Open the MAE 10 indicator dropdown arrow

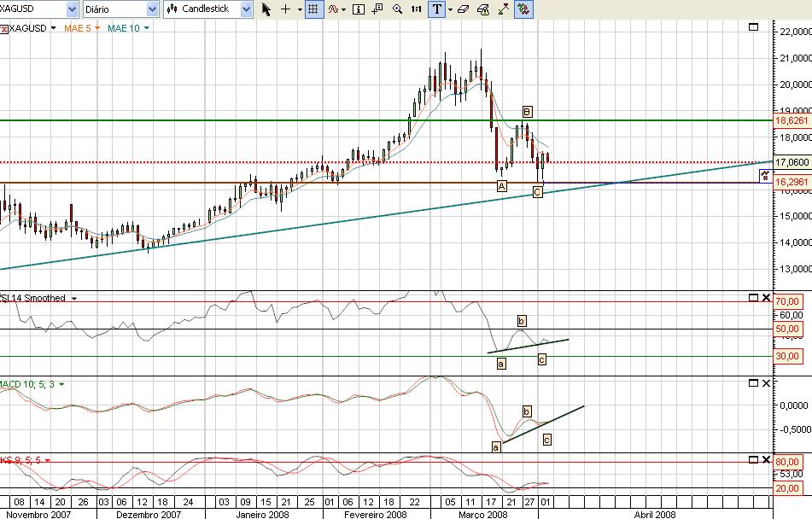pyautogui.click(x=146, y=28)
